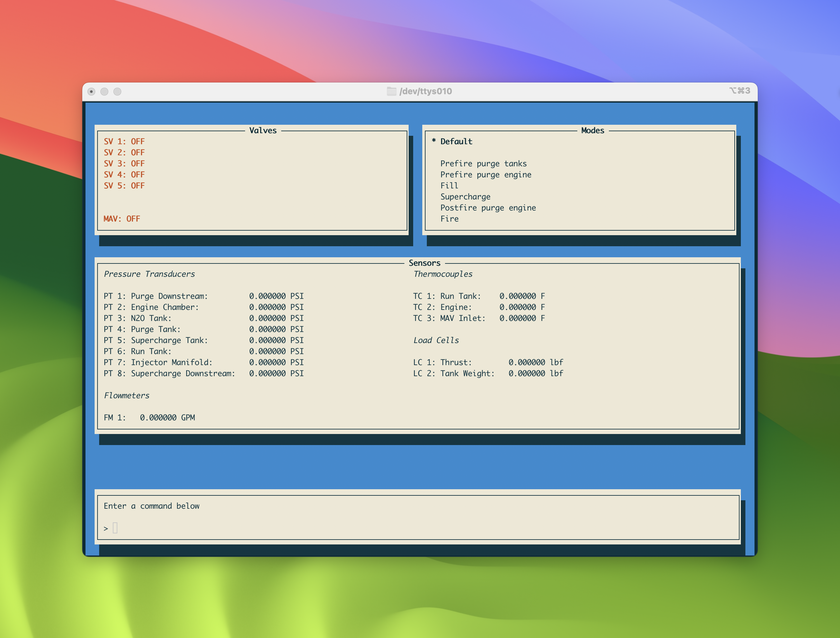Screen dimensions: 840x638
Task: Click the green zoom window button
Action: click(x=117, y=92)
